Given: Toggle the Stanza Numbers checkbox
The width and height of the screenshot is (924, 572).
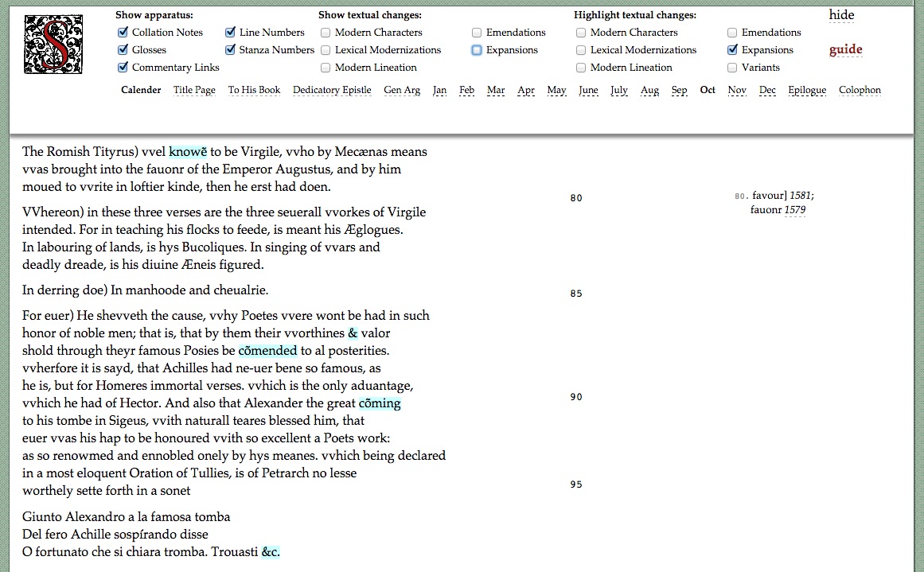Looking at the screenshot, I should 230,50.
